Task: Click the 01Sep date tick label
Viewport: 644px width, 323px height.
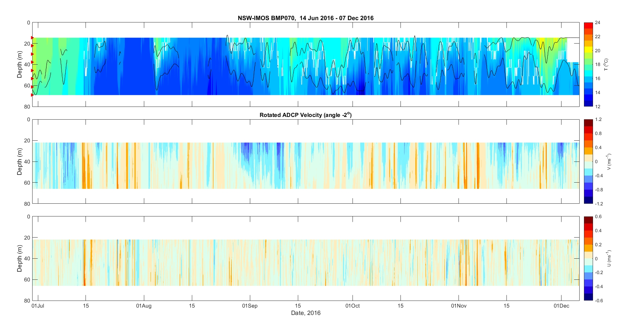Action: pos(250,306)
